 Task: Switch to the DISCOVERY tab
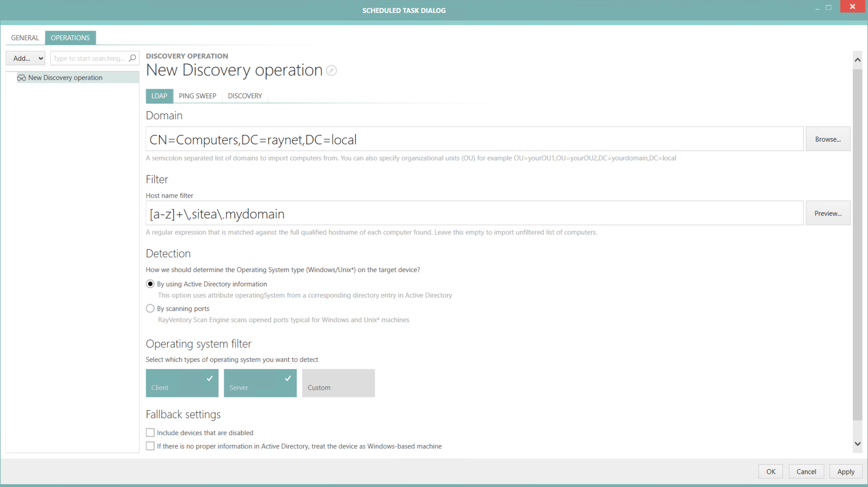point(244,96)
